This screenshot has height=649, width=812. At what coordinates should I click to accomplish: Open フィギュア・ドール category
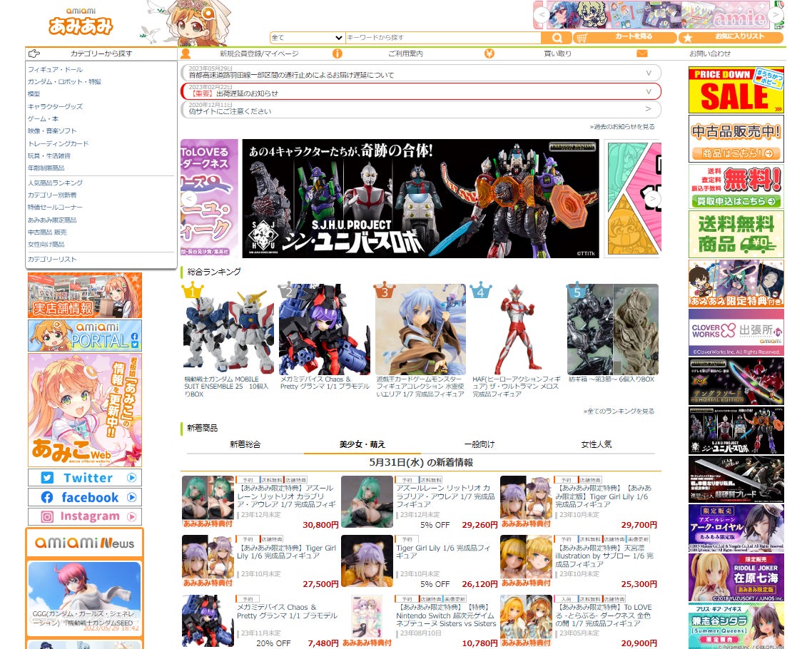(56, 69)
